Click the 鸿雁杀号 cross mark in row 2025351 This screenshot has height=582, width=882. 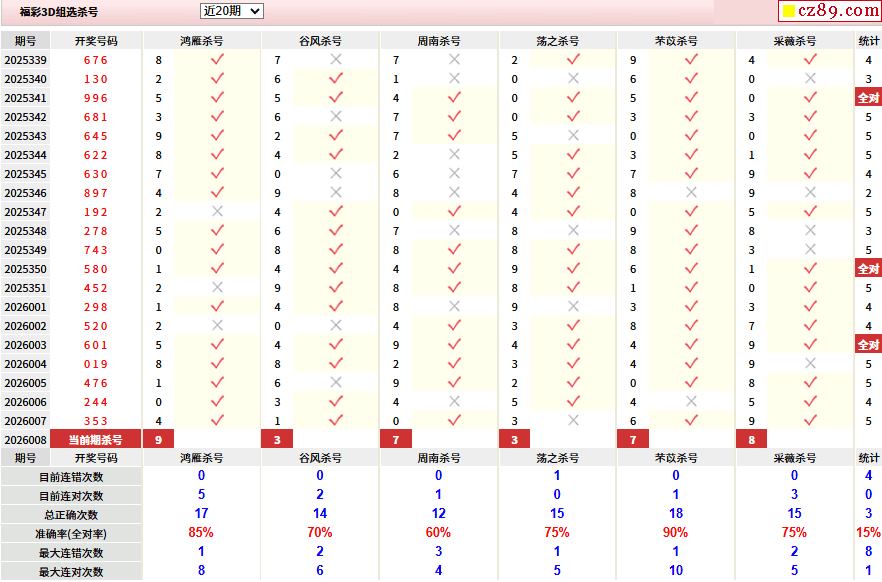[x=217, y=288]
